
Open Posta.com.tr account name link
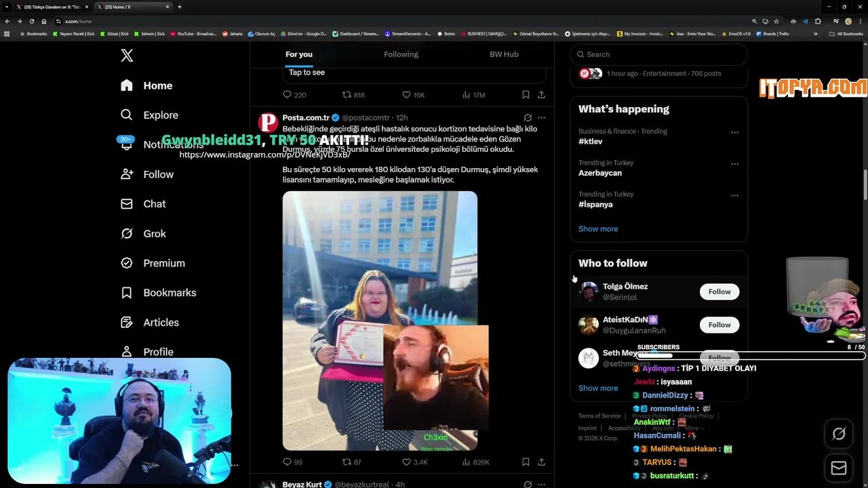[305, 118]
